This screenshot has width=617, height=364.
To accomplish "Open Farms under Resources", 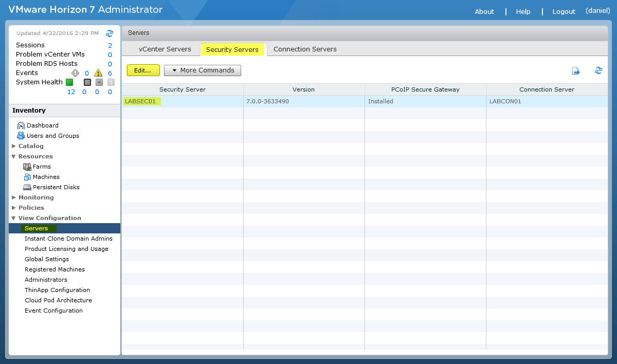I will [x=42, y=167].
